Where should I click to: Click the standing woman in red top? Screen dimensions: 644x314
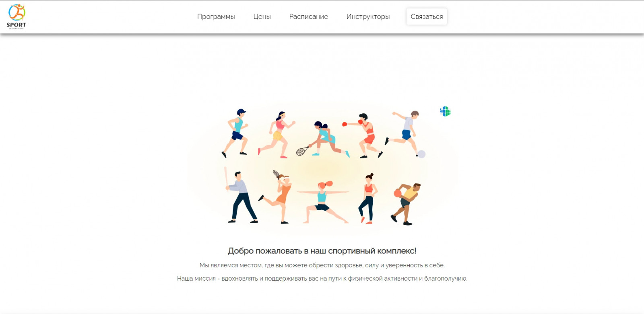point(368,198)
